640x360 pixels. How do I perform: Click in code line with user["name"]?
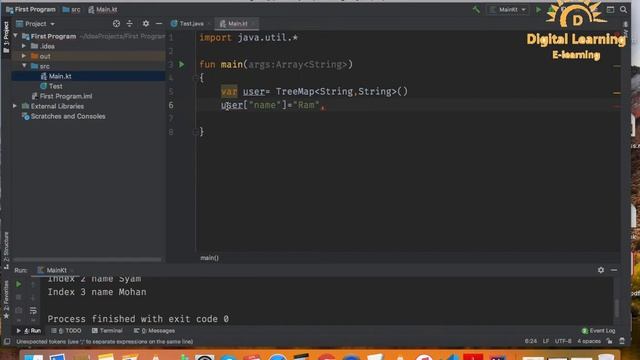(273, 105)
